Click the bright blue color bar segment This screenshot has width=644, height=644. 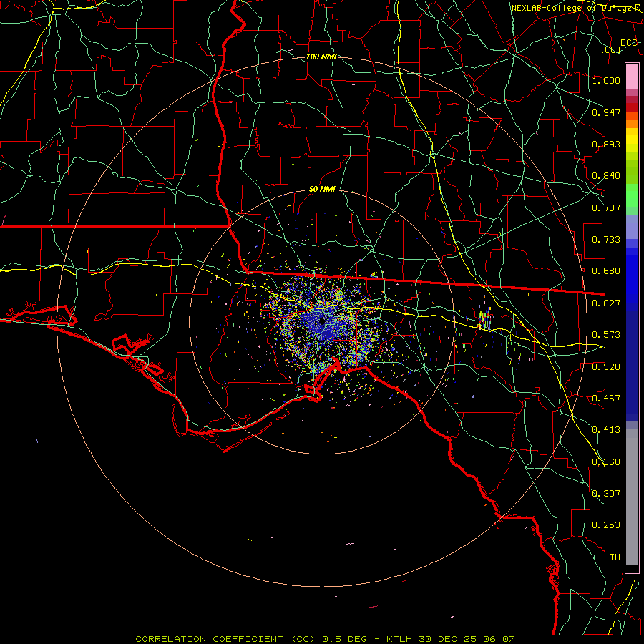coord(632,278)
